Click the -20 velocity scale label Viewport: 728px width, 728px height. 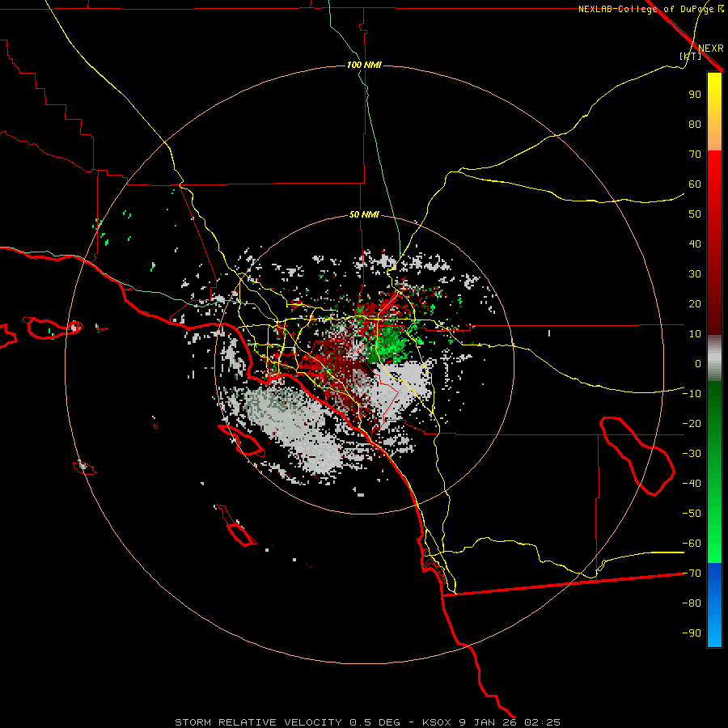click(692, 423)
